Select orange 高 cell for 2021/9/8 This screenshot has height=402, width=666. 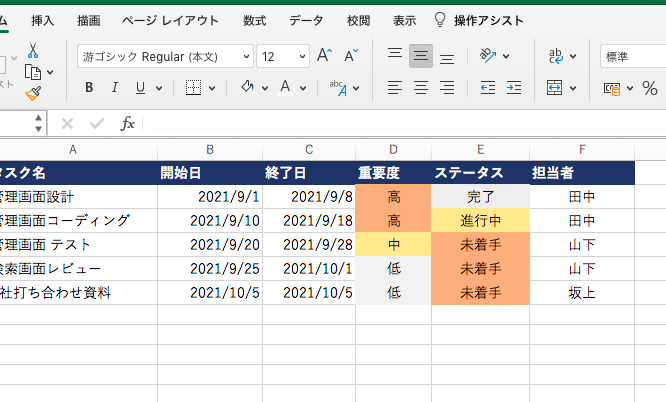pos(393,196)
